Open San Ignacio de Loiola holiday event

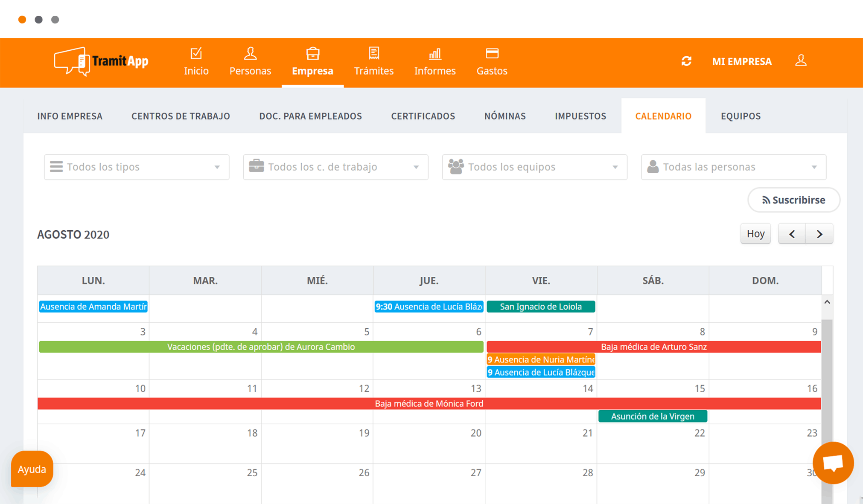pyautogui.click(x=541, y=307)
